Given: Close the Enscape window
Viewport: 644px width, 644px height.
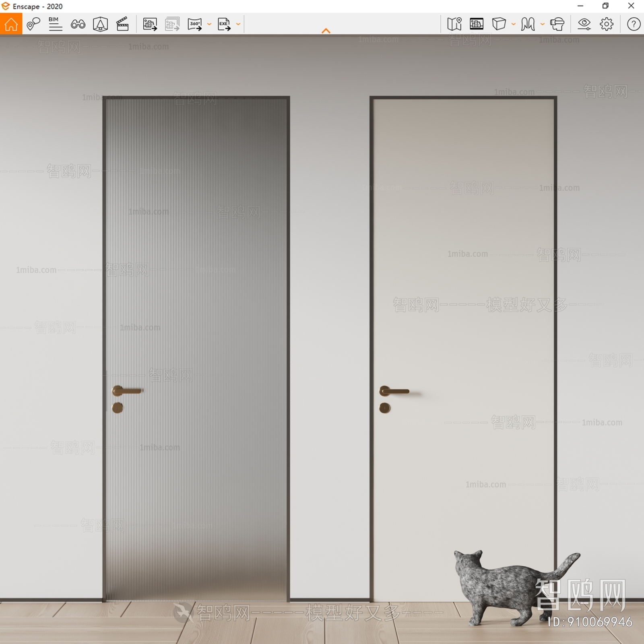Looking at the screenshot, I should (631, 6).
